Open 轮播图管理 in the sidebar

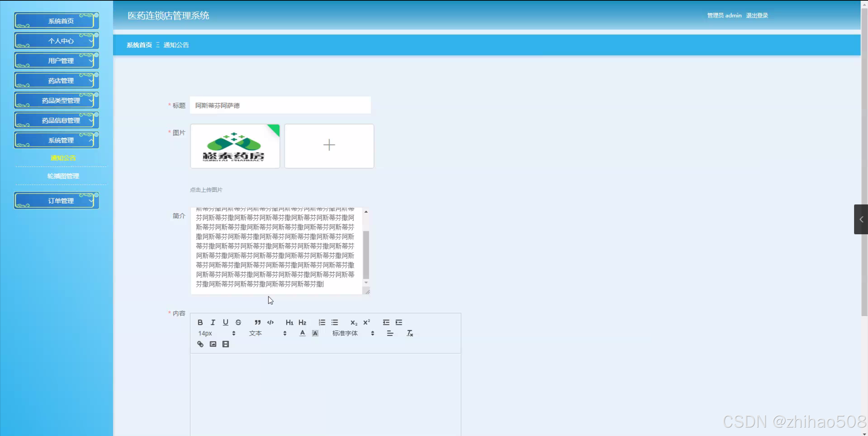(x=63, y=176)
